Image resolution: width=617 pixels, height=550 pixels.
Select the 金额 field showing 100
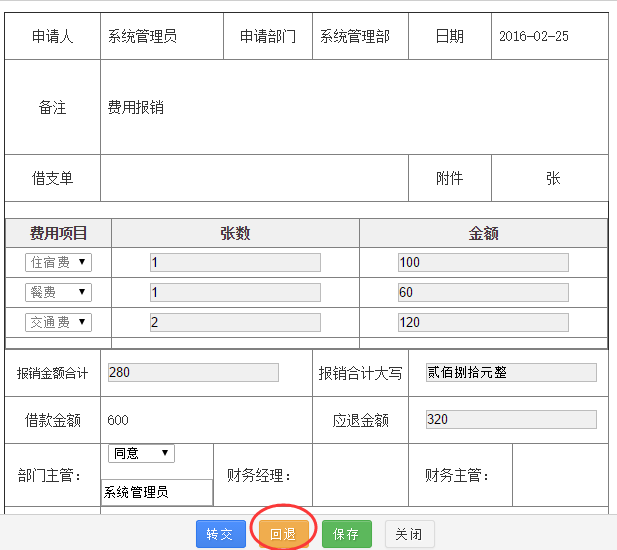[x=483, y=262]
